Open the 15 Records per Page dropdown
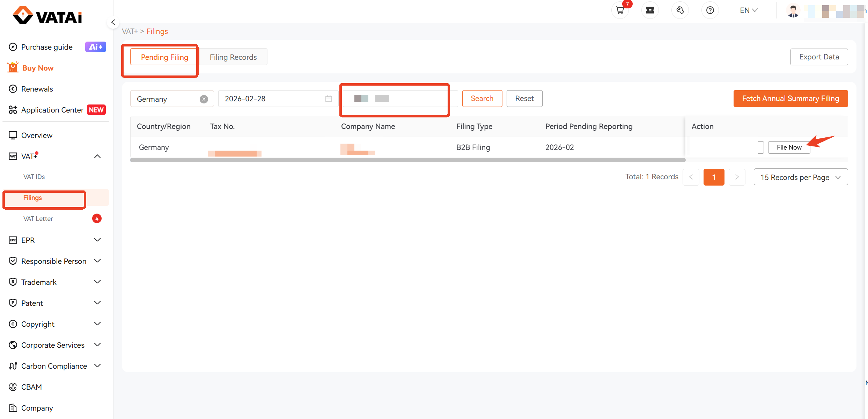 (801, 177)
